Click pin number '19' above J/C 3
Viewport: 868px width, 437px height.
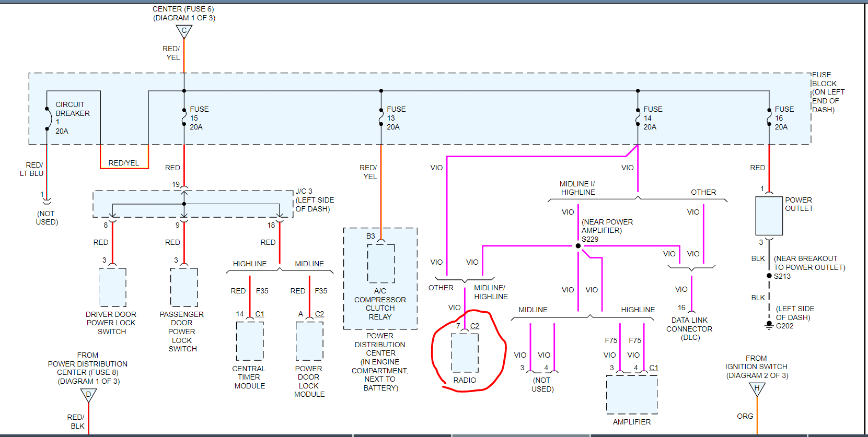(x=176, y=184)
